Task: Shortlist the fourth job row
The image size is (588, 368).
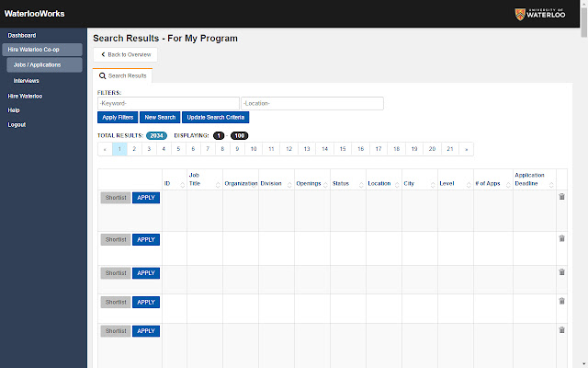Action: pyautogui.click(x=116, y=303)
